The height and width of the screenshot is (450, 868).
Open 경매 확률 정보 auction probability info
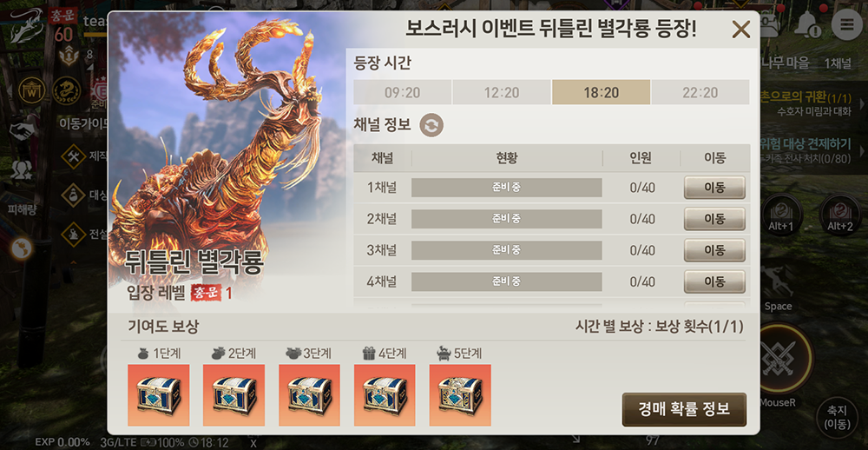[684, 409]
